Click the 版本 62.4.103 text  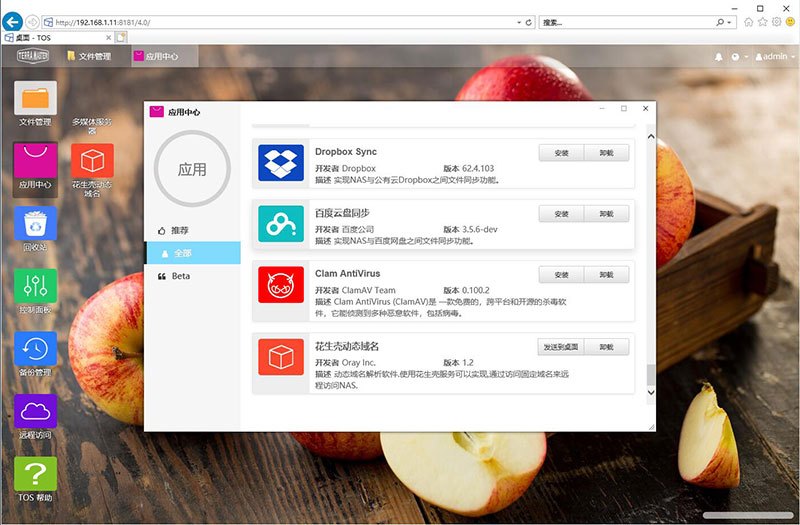tap(468, 168)
